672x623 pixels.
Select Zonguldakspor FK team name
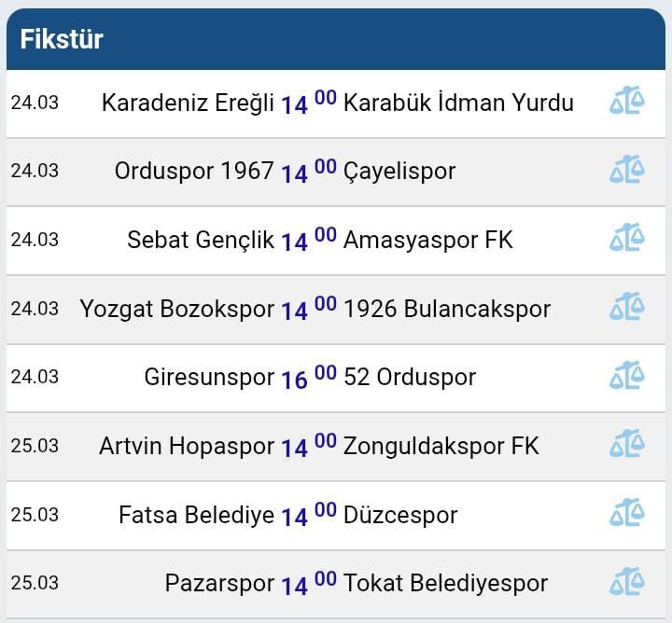coord(441,446)
